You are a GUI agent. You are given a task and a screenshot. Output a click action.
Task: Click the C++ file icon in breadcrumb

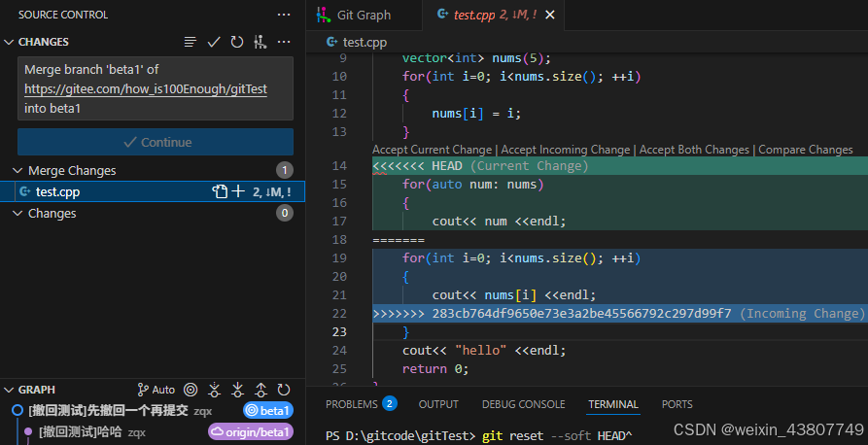coord(331,42)
